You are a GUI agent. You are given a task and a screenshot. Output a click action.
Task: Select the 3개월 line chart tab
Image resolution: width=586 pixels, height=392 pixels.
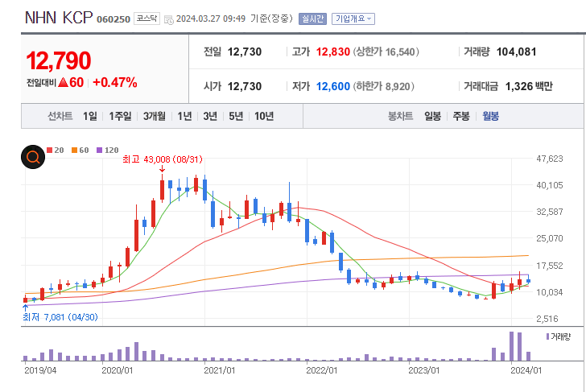coord(155,116)
